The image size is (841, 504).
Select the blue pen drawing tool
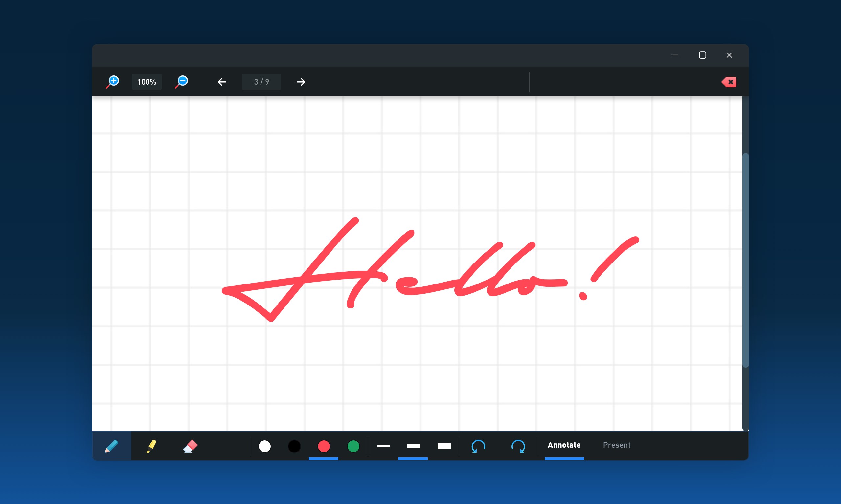tap(111, 446)
